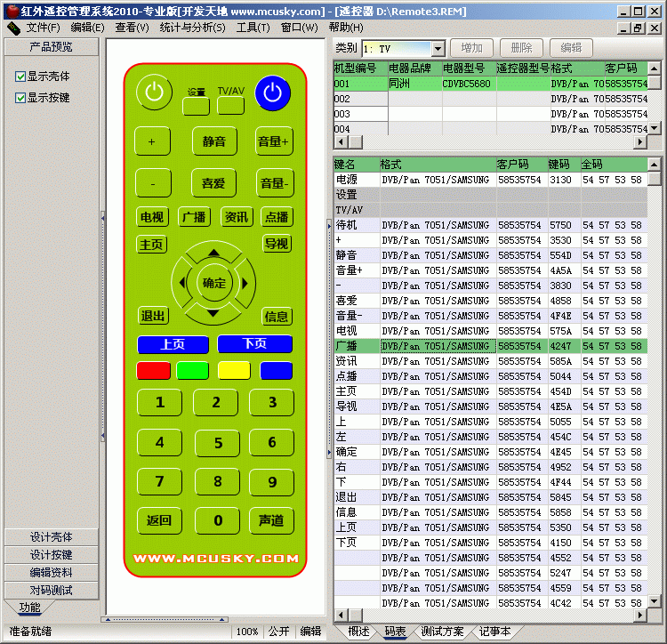Click the 增加 button
Viewport: 667px width, 644px height.
coord(472,48)
